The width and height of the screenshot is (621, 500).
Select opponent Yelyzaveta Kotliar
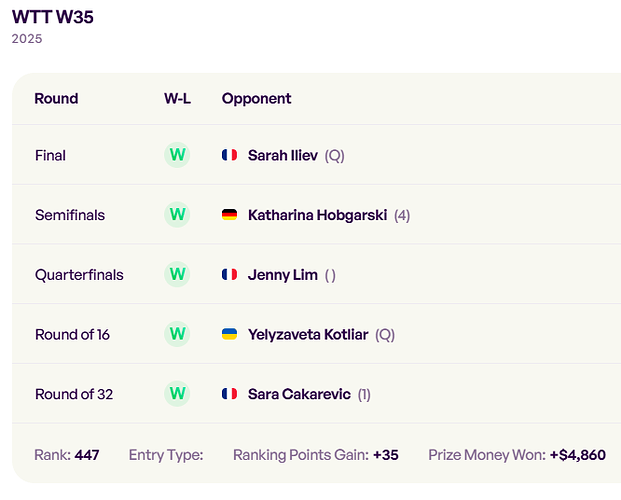[x=308, y=335]
